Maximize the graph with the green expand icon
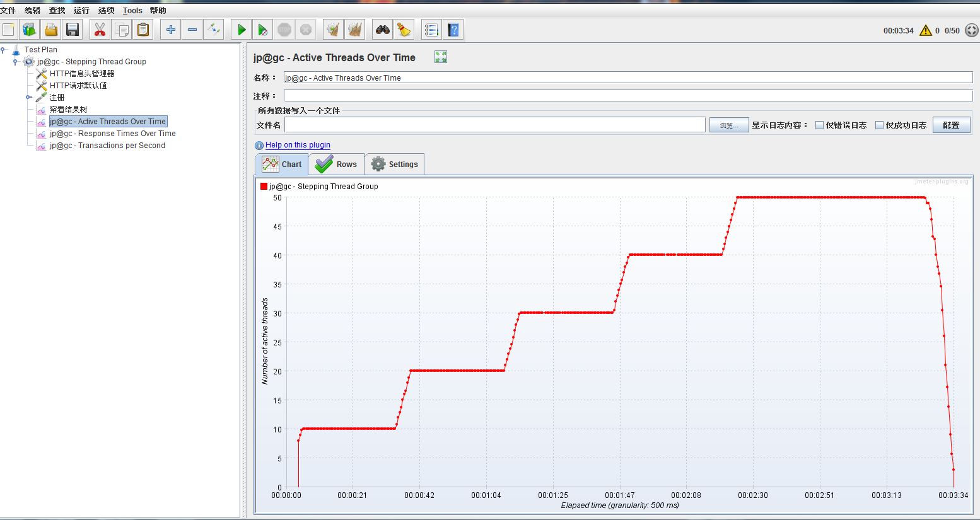Image resolution: width=980 pixels, height=520 pixels. (x=441, y=57)
